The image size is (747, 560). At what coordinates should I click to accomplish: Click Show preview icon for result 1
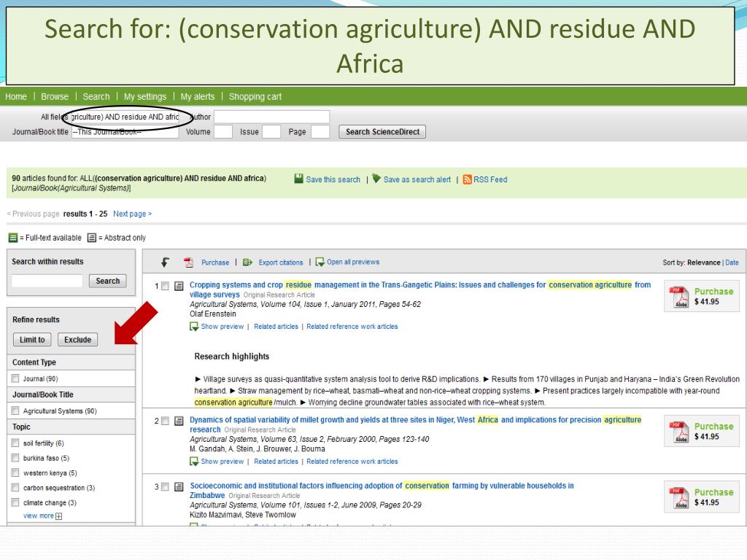tap(194, 327)
